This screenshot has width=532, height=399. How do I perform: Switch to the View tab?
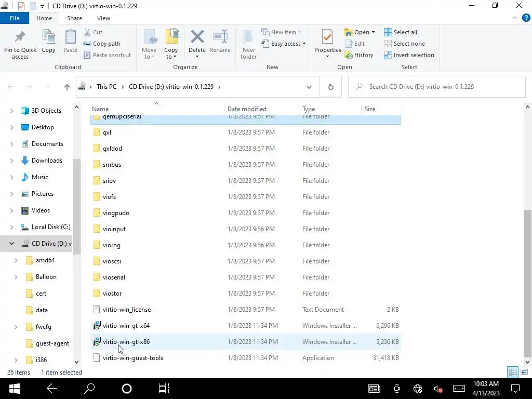point(103,18)
